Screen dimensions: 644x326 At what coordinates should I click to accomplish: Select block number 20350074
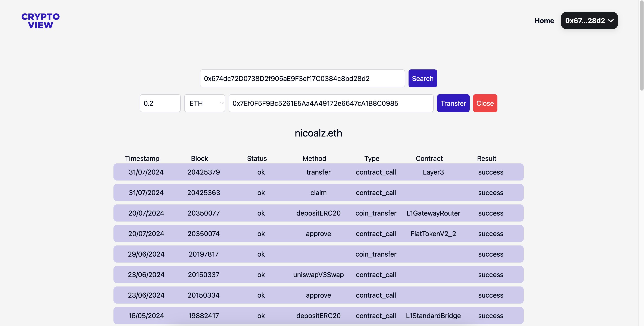203,233
